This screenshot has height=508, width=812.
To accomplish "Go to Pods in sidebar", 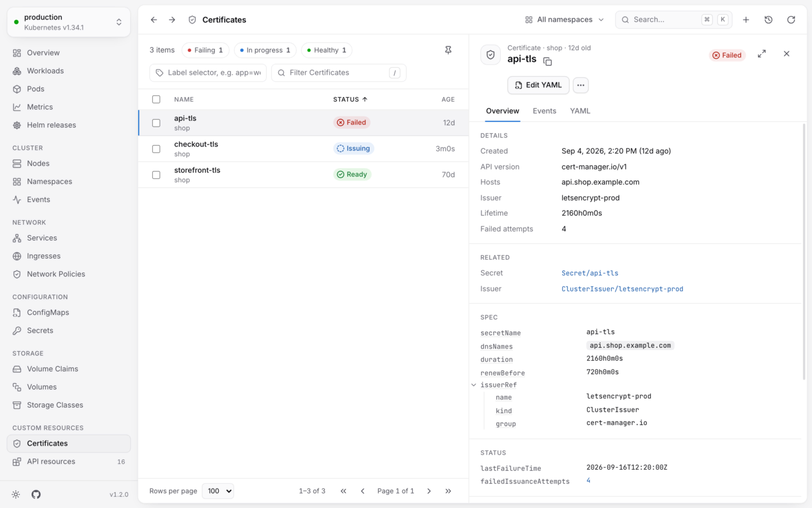I will [69, 89].
